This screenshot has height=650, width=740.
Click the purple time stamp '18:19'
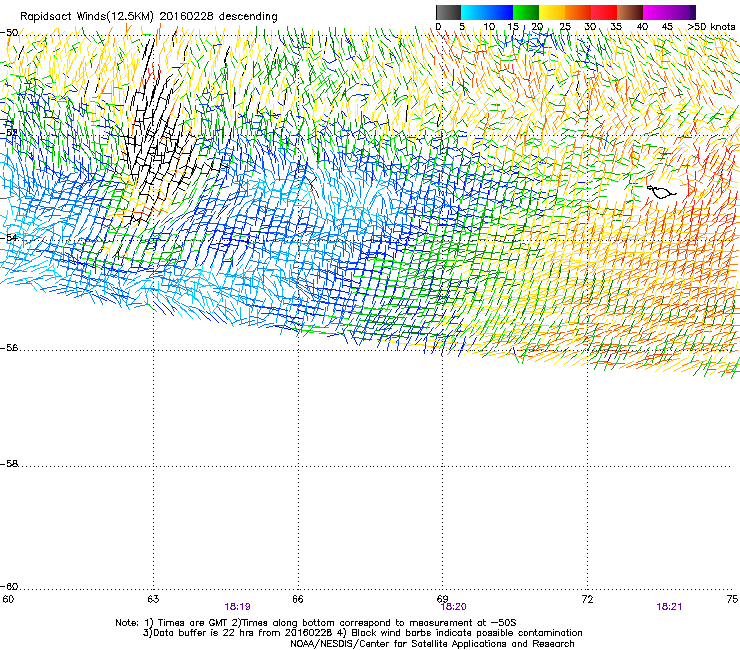[x=237, y=607]
